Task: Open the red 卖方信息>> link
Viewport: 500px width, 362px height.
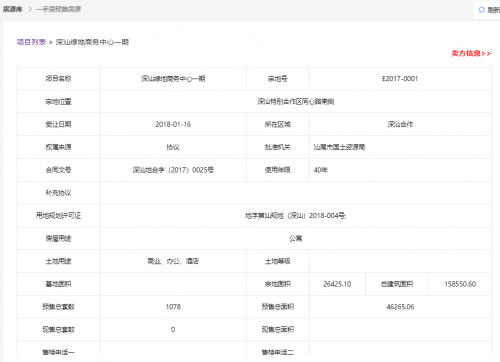Action: pos(471,53)
